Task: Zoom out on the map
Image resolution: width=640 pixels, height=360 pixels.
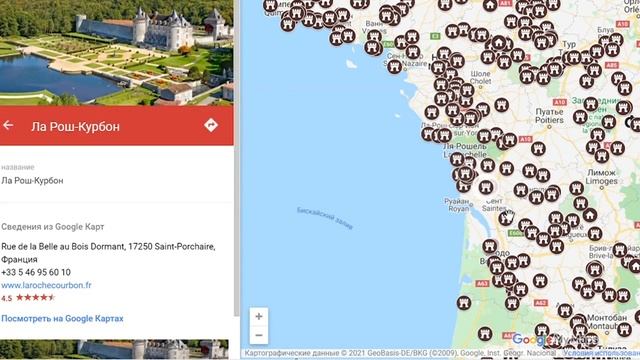Action: [259, 335]
